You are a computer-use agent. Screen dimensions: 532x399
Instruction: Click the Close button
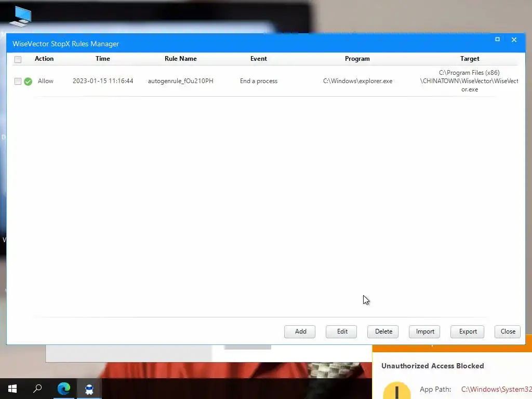pos(508,331)
